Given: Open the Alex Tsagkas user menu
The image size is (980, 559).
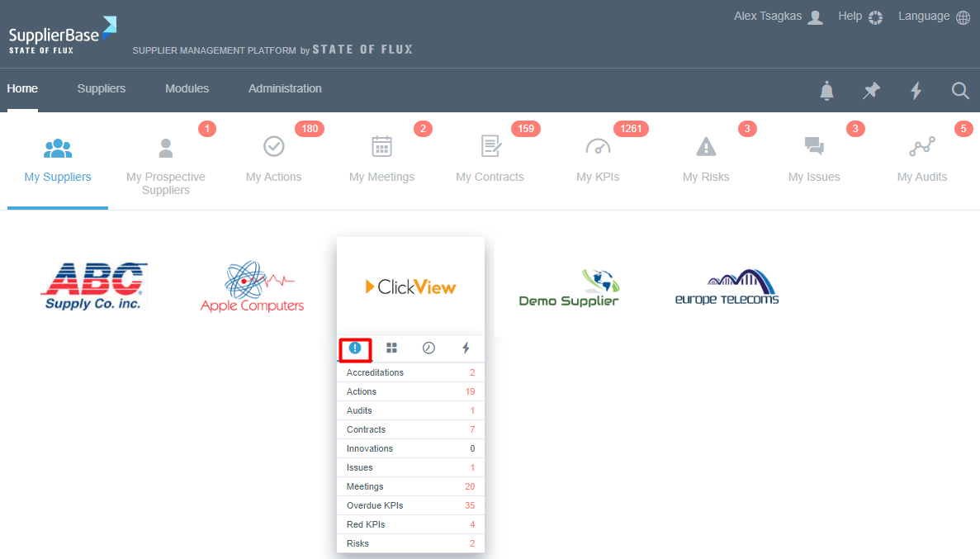Looking at the screenshot, I should click(778, 17).
